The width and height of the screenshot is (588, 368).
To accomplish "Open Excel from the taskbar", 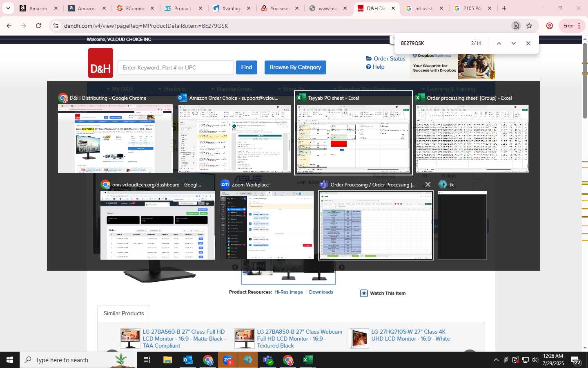I will click(x=308, y=360).
